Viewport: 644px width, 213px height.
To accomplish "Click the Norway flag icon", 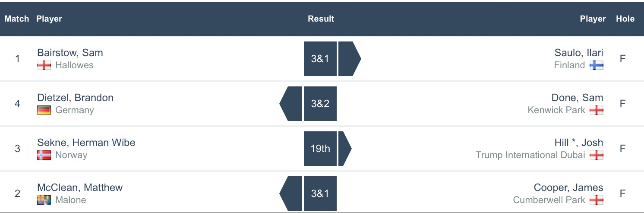I will (x=44, y=155).
